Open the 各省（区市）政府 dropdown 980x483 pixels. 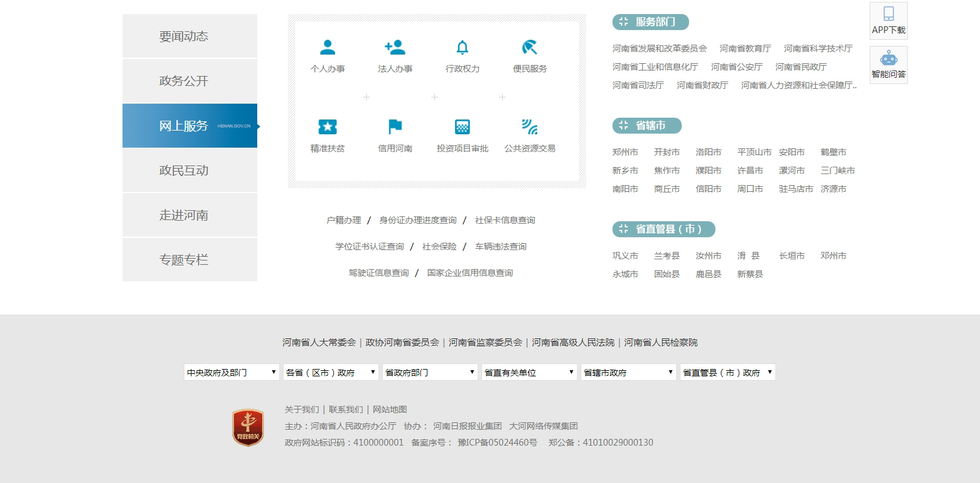(331, 372)
